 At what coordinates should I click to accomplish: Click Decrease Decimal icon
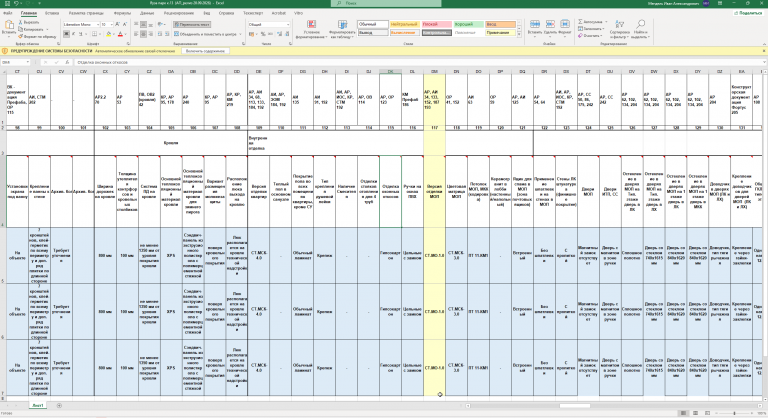click(286, 34)
